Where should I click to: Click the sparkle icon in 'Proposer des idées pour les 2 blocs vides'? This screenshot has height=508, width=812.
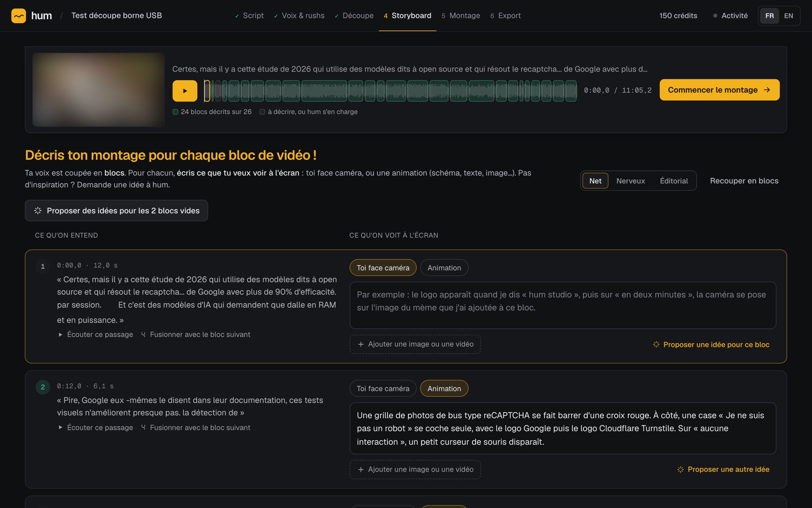pyautogui.click(x=38, y=211)
